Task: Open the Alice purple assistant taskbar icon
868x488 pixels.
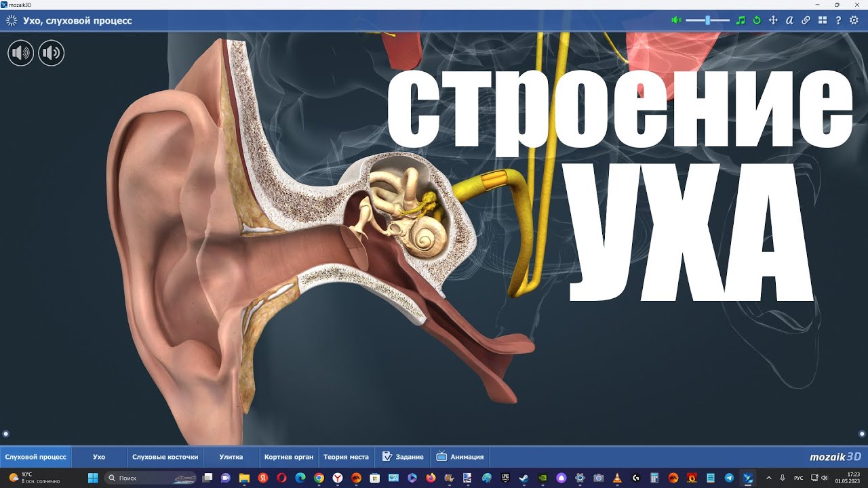Action: 561,478
